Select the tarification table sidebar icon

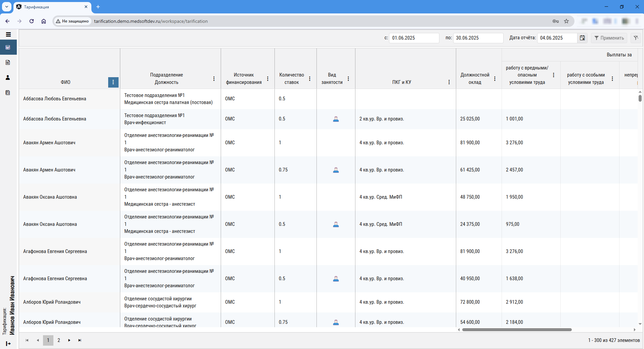(8, 47)
